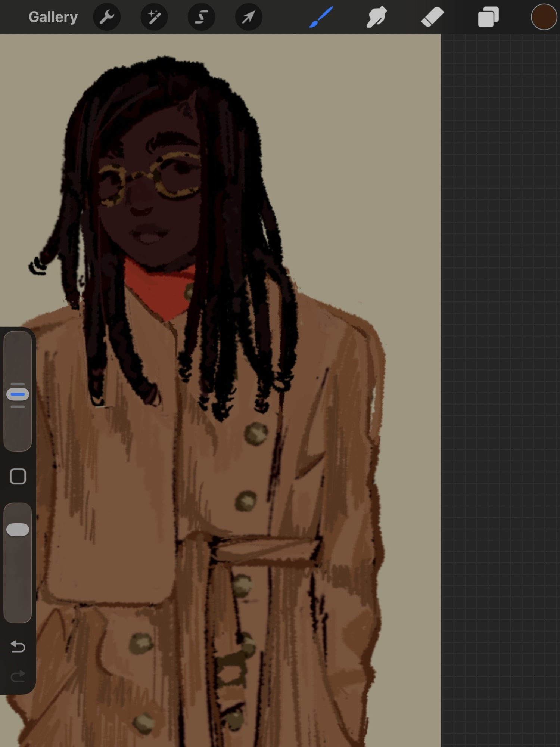The height and width of the screenshot is (747, 560).
Task: Activate the Selection tool (S icon)
Action: (201, 17)
